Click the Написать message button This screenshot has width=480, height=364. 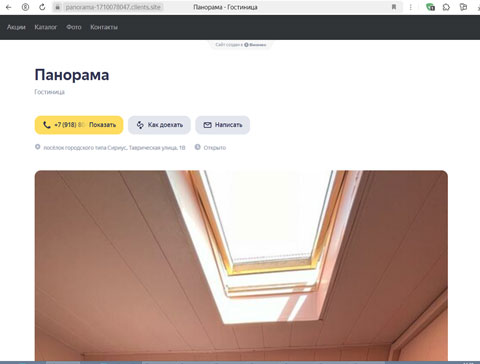click(223, 125)
